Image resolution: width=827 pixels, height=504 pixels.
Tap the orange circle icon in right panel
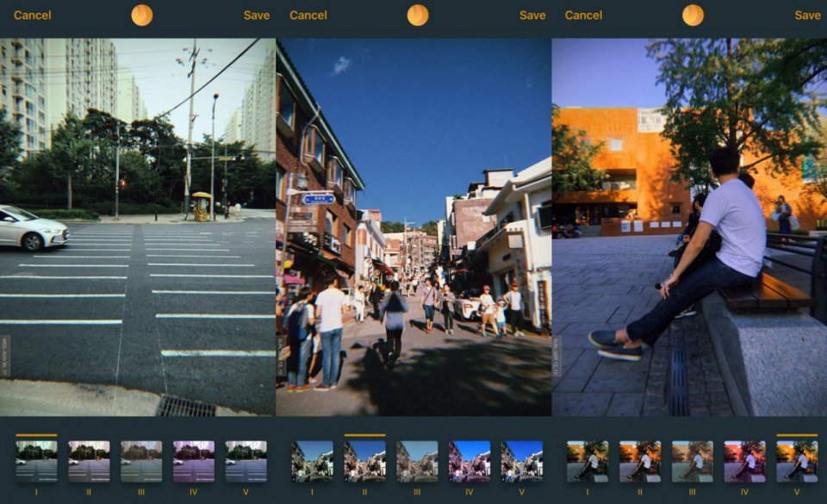(x=693, y=15)
